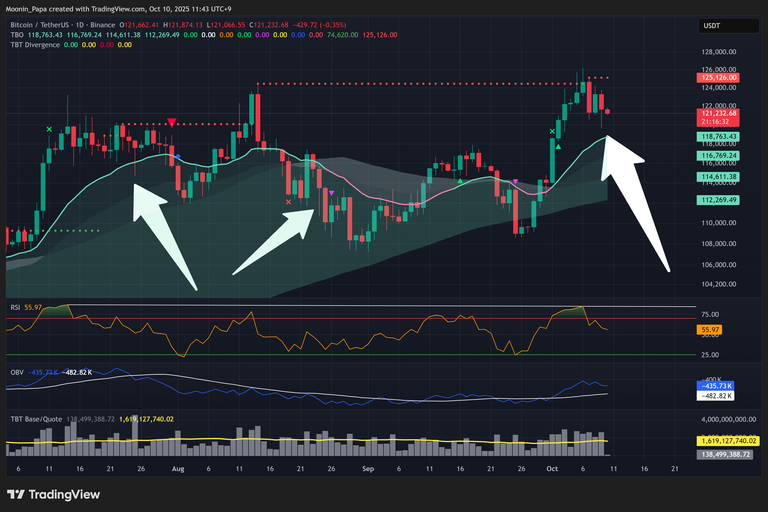The width and height of the screenshot is (768, 512).
Task: Open the USDT currency selector
Action: [x=711, y=26]
